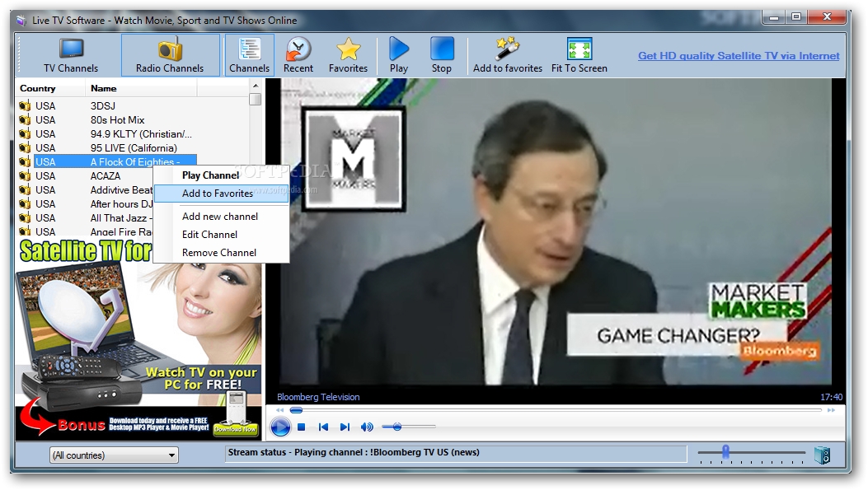Mute using the speaker icon

coord(367,427)
